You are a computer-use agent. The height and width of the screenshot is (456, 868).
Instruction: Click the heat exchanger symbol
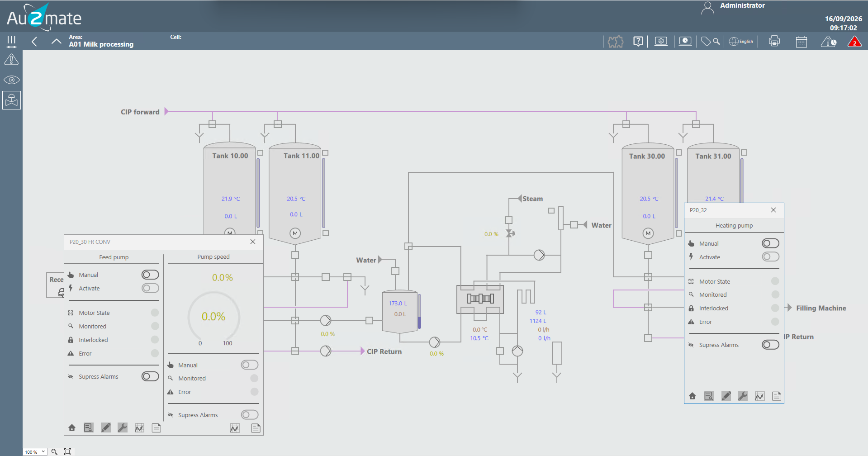click(480, 299)
